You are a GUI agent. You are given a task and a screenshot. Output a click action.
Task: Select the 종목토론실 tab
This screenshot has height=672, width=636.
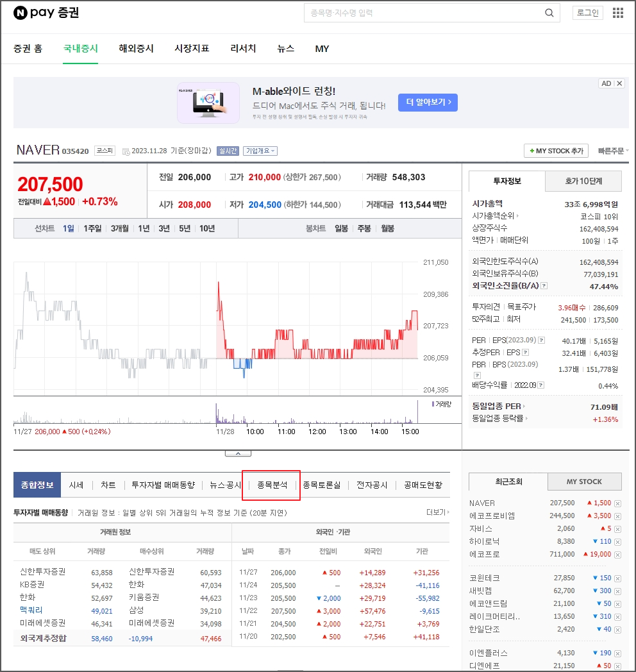click(x=321, y=485)
